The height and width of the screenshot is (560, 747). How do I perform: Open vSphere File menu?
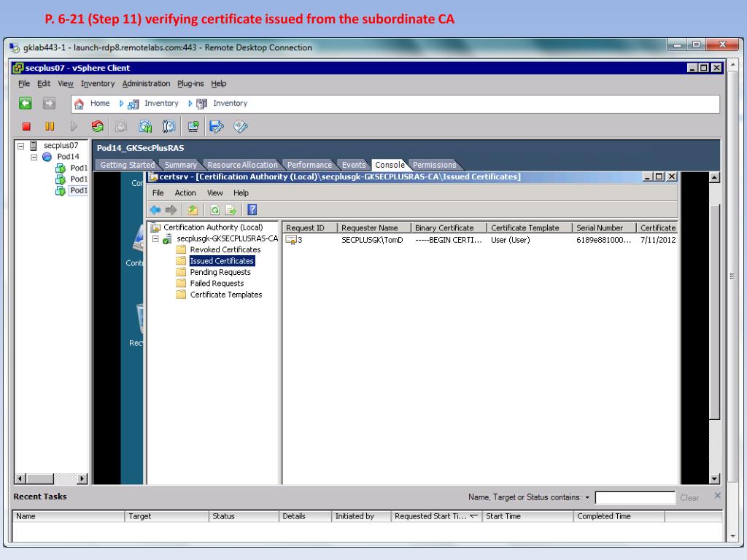pos(24,84)
